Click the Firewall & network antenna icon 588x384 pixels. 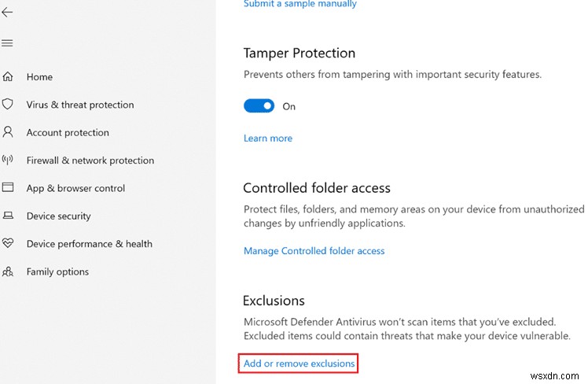[8, 160]
